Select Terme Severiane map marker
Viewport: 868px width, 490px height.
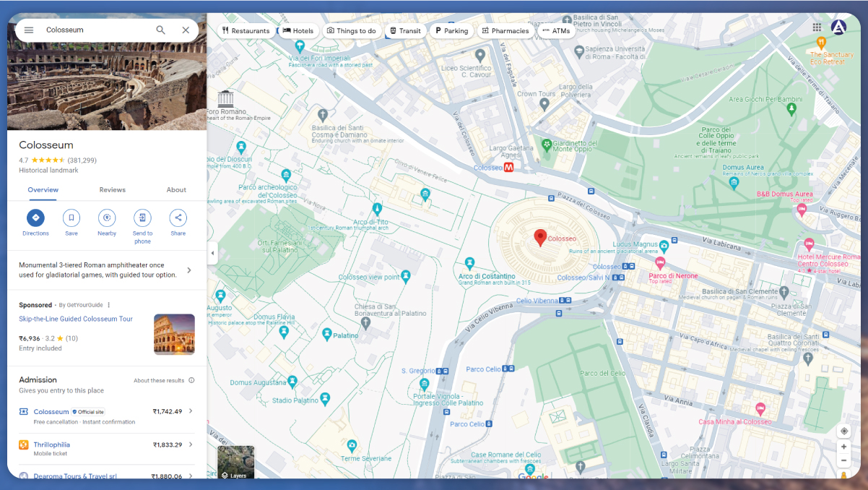[352, 445]
